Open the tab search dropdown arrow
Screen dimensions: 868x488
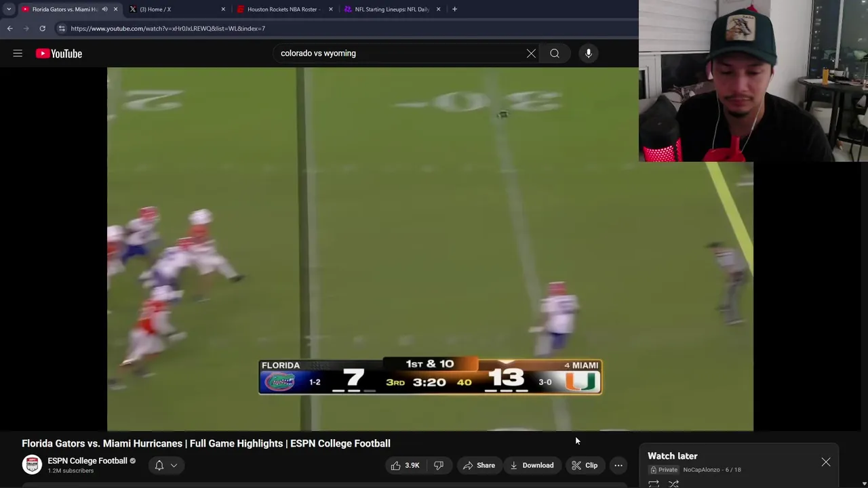pyautogui.click(x=8, y=9)
